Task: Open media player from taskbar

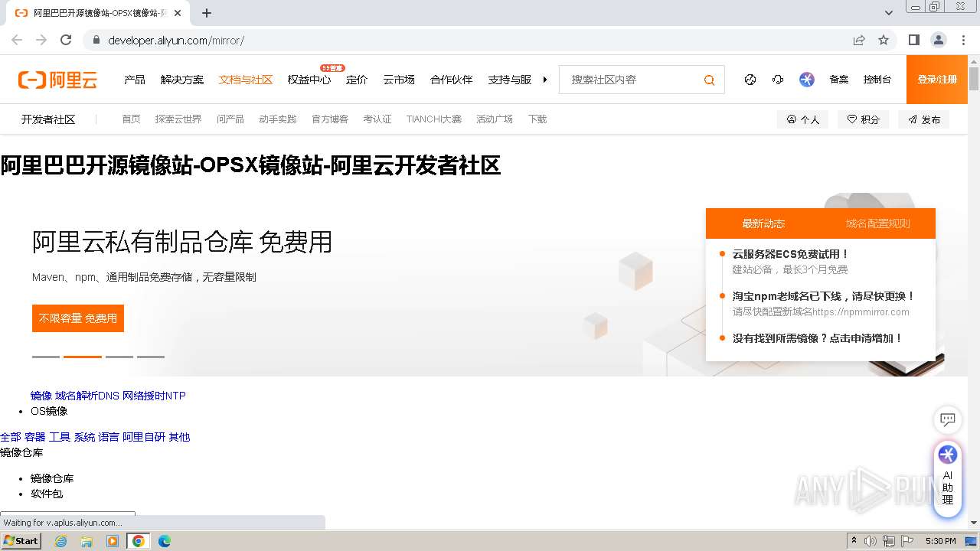Action: tap(113, 541)
